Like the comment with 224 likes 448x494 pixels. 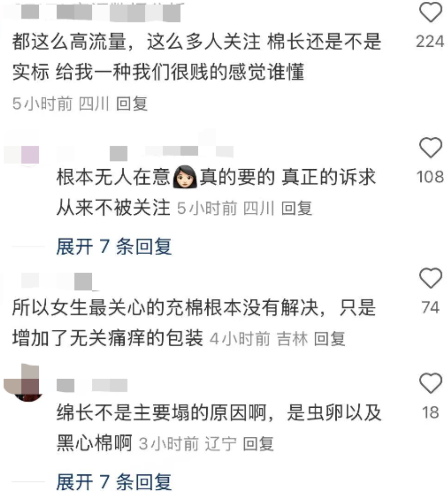coord(430,12)
